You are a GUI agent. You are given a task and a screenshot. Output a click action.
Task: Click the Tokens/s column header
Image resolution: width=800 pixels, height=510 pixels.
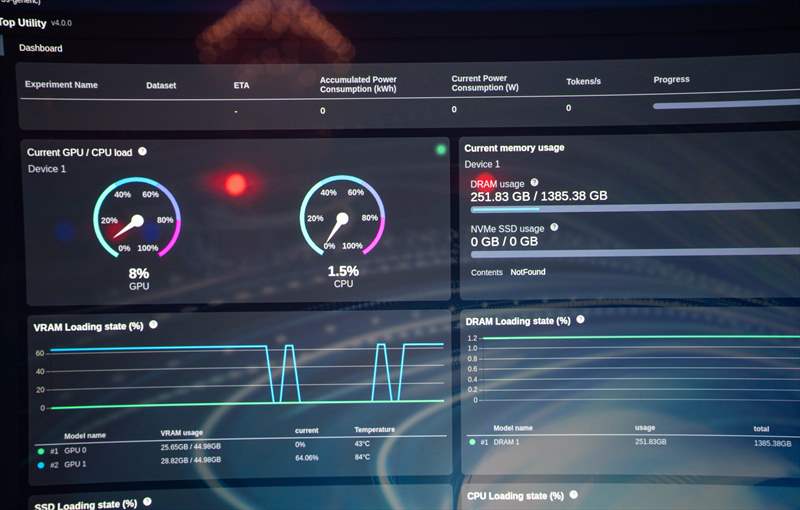(583, 81)
